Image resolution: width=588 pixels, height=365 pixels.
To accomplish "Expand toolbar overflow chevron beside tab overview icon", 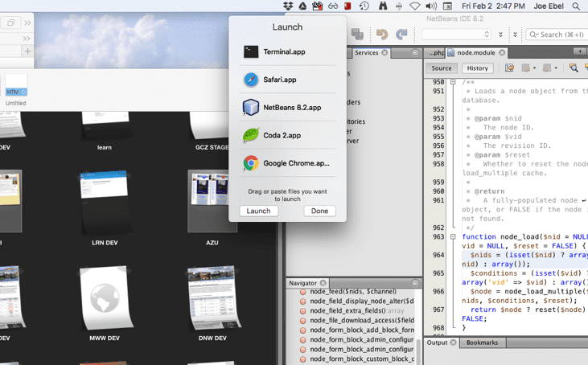I will pyautogui.click(x=27, y=23).
